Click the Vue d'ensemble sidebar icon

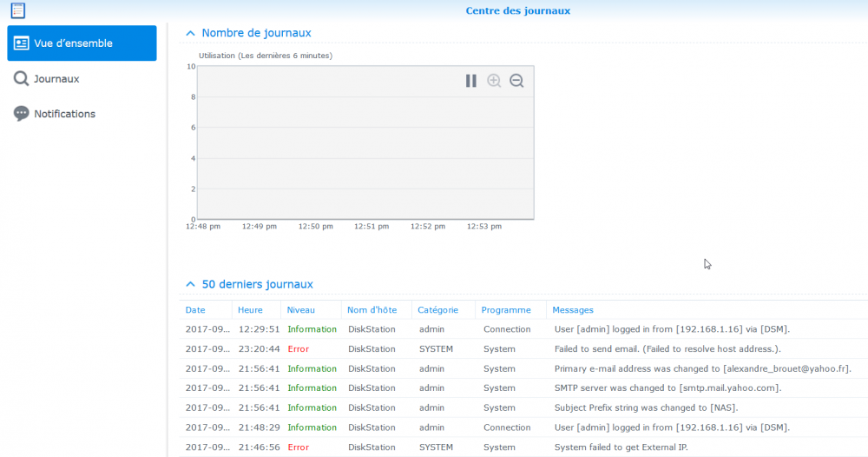point(22,43)
